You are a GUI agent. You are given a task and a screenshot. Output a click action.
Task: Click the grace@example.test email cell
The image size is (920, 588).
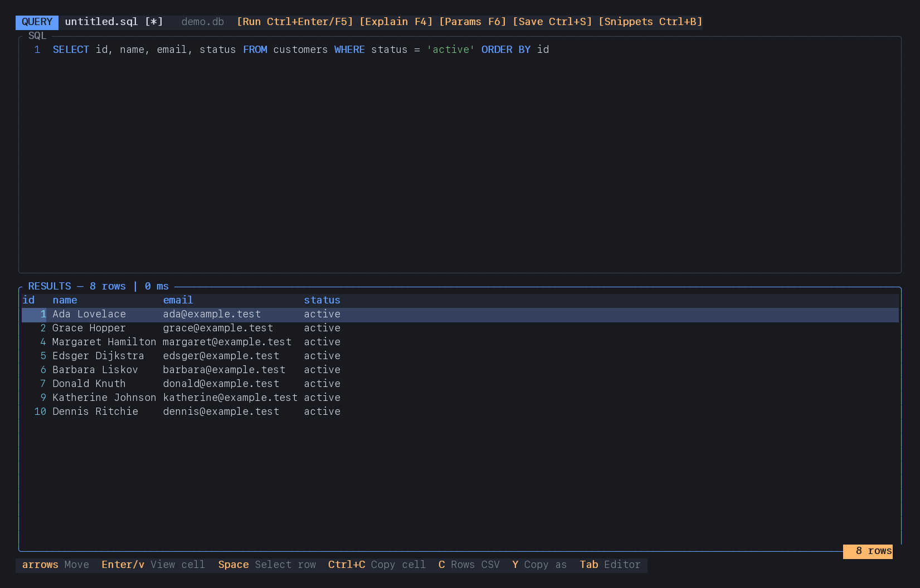tap(218, 328)
